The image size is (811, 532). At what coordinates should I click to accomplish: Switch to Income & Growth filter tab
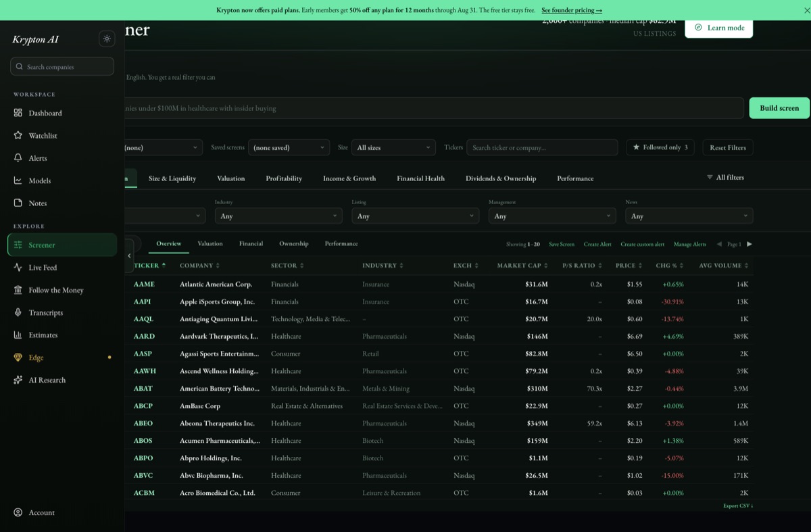coord(349,178)
